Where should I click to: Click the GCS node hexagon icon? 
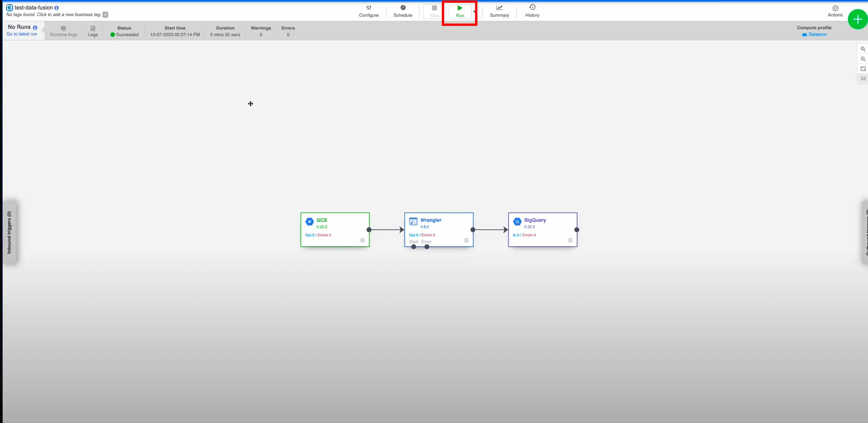(x=309, y=222)
